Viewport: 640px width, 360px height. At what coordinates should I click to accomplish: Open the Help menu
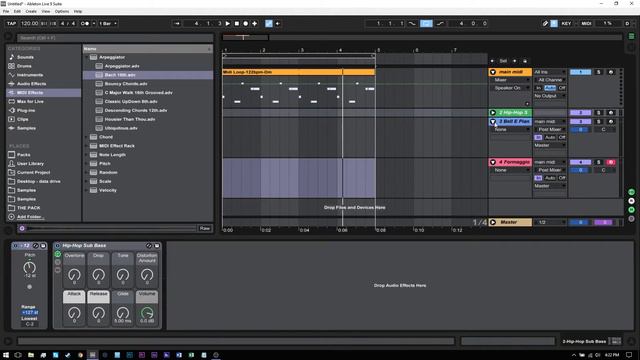coord(78,11)
